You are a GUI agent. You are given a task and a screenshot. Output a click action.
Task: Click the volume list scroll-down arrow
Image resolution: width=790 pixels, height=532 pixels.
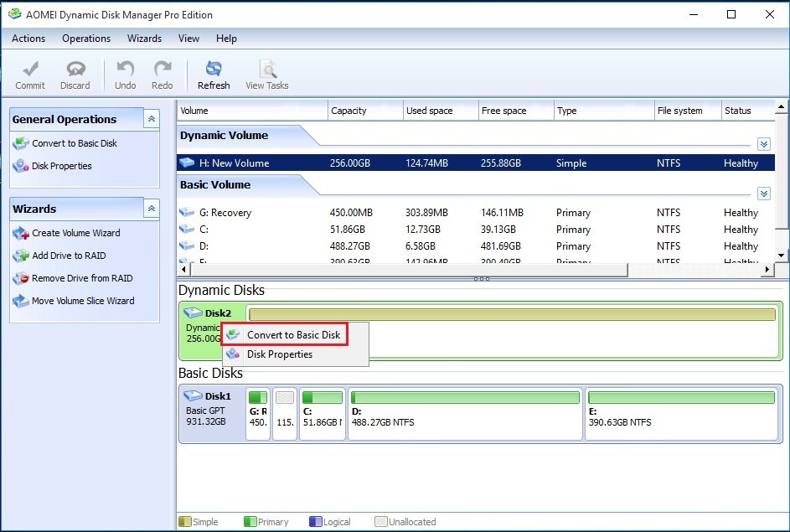coord(781,255)
